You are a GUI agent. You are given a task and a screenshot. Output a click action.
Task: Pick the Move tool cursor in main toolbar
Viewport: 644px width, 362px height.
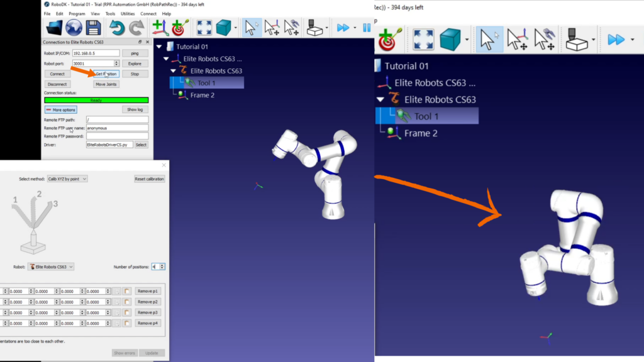click(291, 28)
